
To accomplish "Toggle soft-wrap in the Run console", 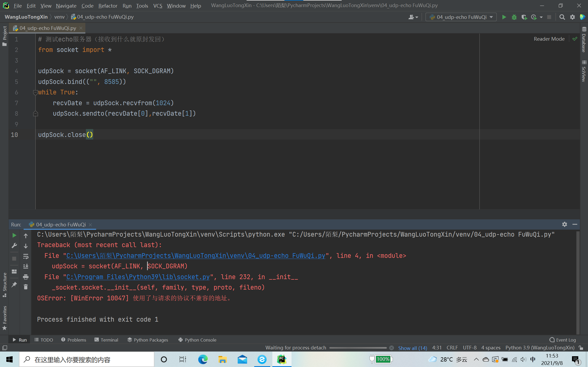I will [26, 256].
